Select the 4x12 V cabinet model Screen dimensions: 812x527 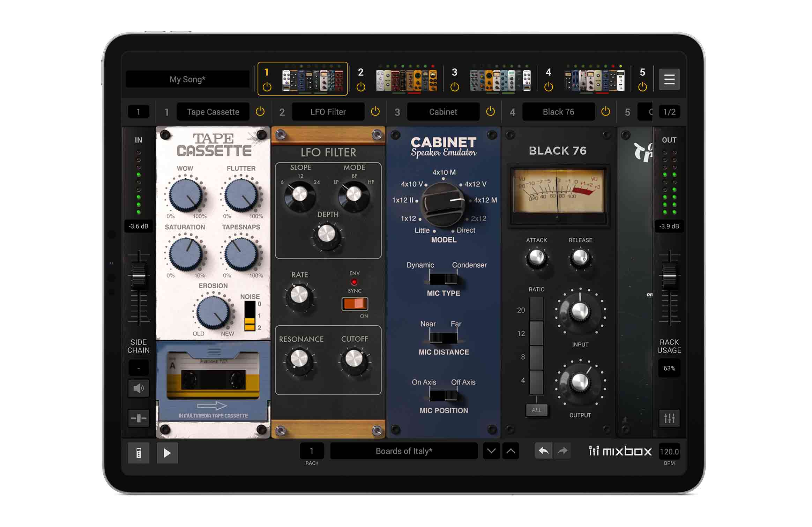[x=475, y=184]
